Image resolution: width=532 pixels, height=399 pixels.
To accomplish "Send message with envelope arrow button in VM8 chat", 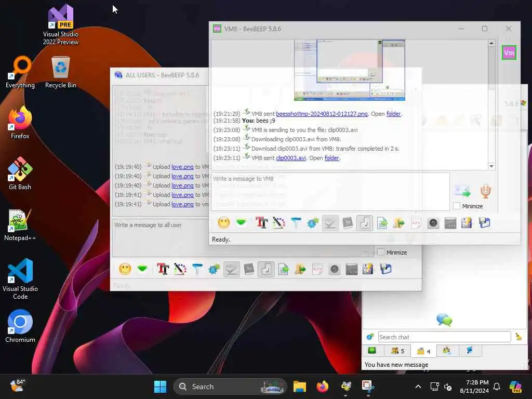I will [x=463, y=191].
